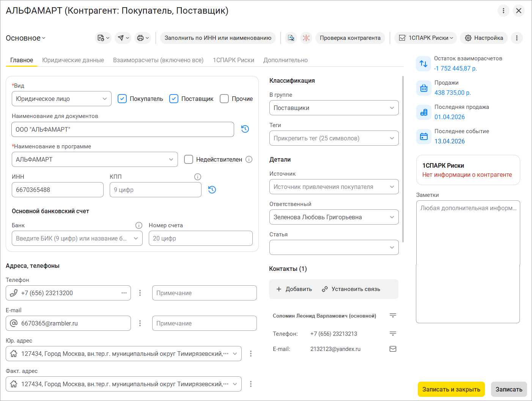Click history icon next to KPP field
This screenshot has width=532, height=401.
click(x=212, y=190)
